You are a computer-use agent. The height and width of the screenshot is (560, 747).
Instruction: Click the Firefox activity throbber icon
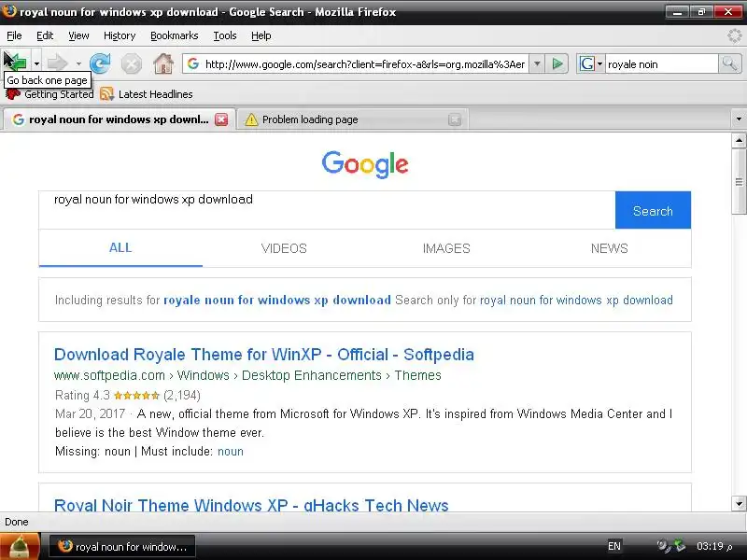735,35
